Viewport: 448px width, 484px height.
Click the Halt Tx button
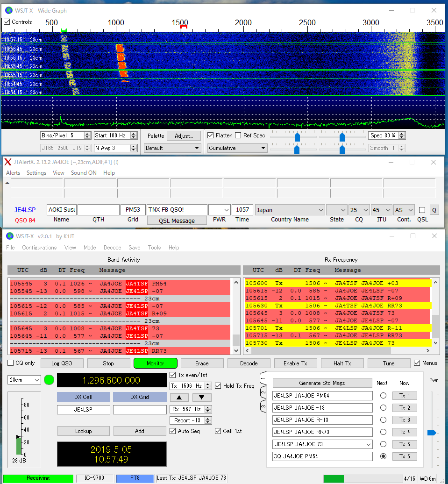click(x=342, y=363)
